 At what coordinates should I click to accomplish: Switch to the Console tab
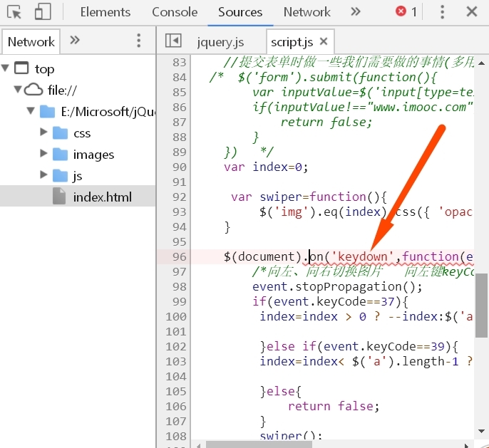(175, 12)
